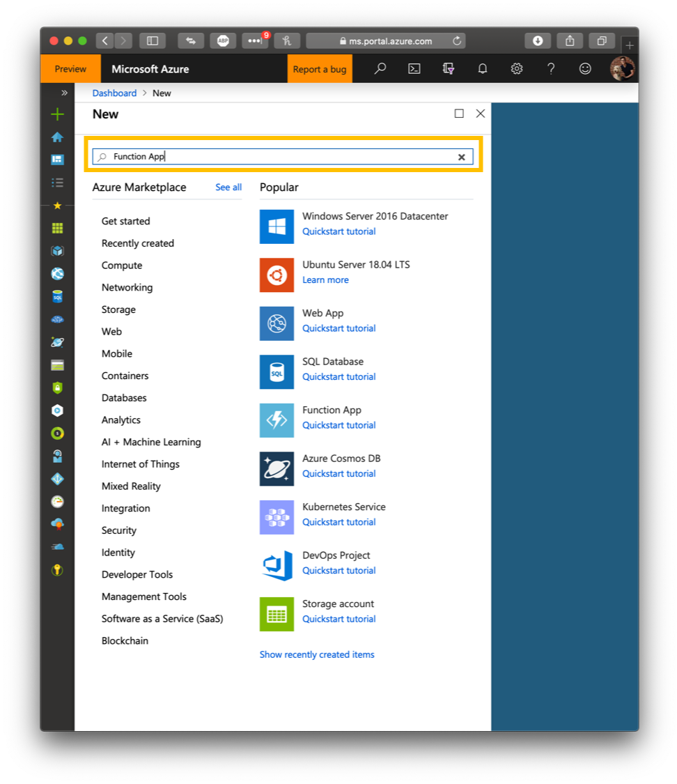
Task: Click the Kubernetes Service tile icon
Action: [x=277, y=518]
